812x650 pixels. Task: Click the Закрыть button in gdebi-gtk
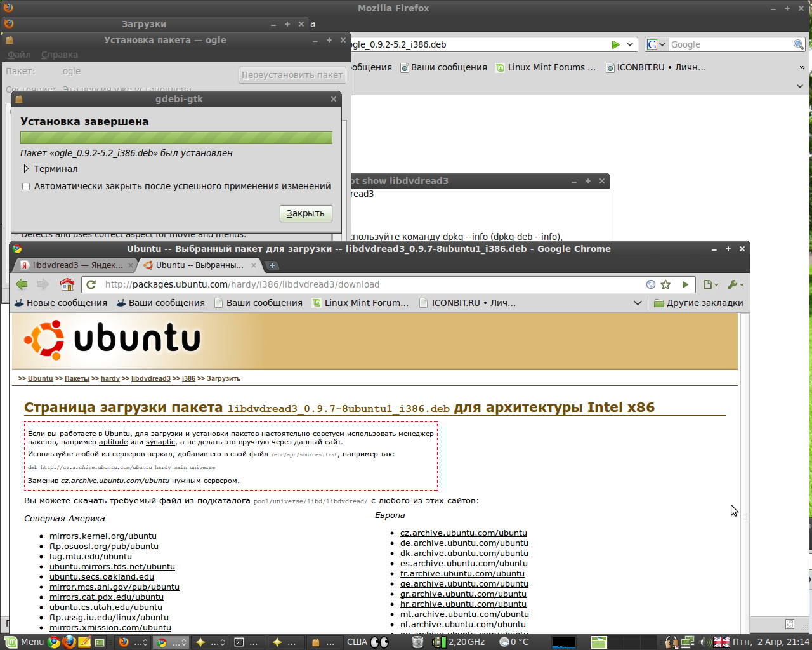click(306, 213)
